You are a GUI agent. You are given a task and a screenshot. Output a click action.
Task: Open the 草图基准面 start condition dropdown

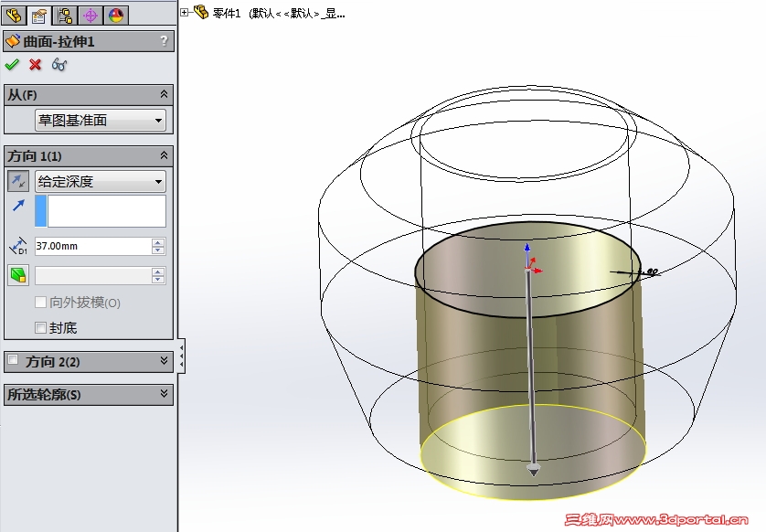[x=101, y=120]
